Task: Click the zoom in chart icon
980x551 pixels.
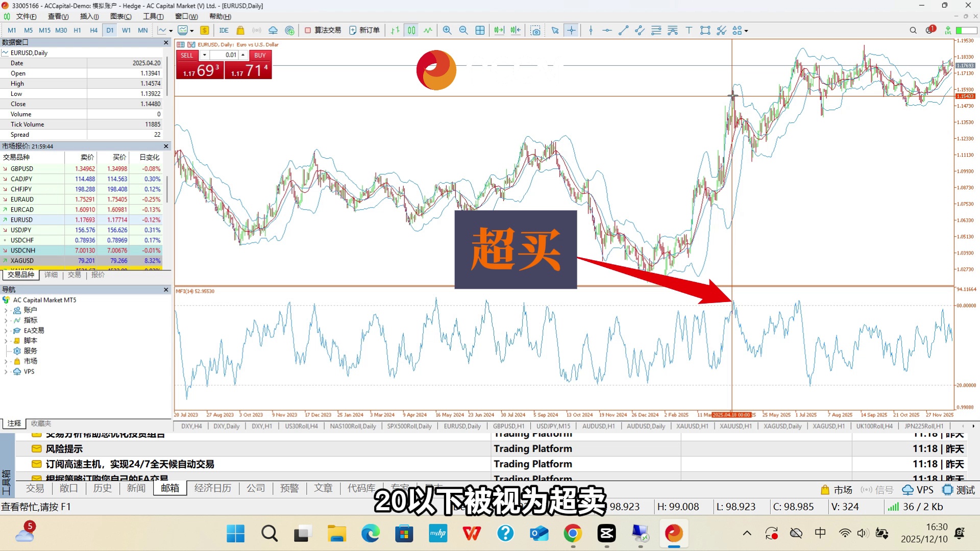Action: click(447, 31)
